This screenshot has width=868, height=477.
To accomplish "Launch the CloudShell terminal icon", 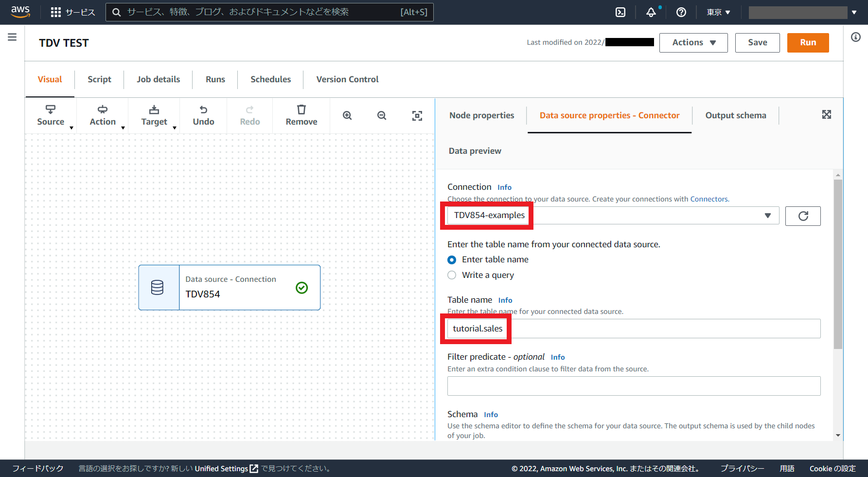I will pyautogui.click(x=620, y=12).
